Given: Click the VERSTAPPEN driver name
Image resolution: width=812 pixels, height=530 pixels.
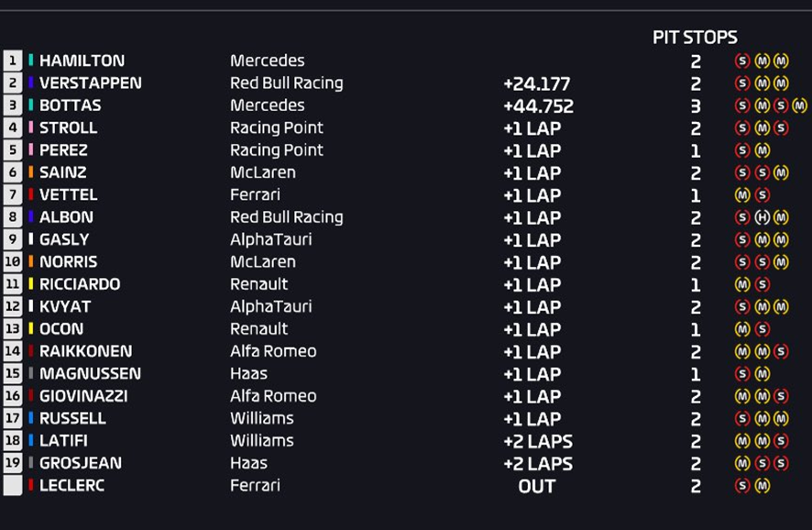Looking at the screenshot, I should [x=91, y=83].
